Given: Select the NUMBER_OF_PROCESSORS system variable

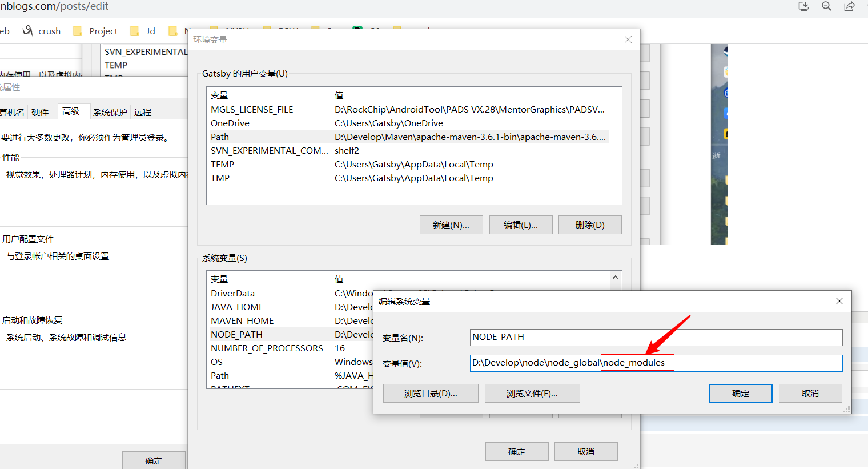Looking at the screenshot, I should 267,348.
